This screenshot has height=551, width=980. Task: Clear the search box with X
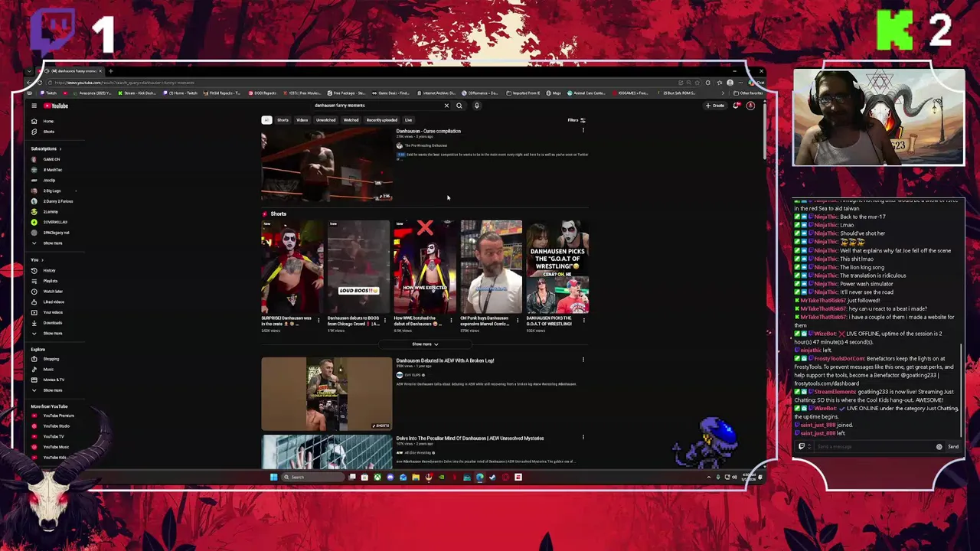446,106
